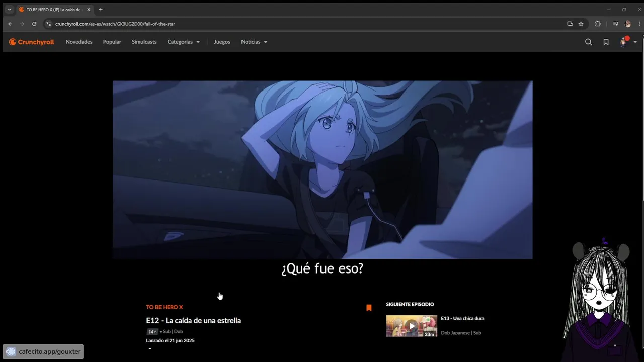Open a new browser tab

[101, 10]
